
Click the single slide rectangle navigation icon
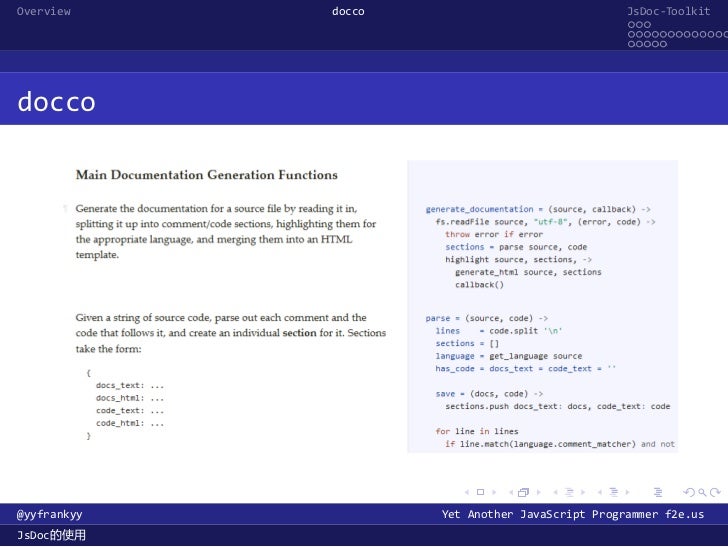pyautogui.click(x=481, y=492)
